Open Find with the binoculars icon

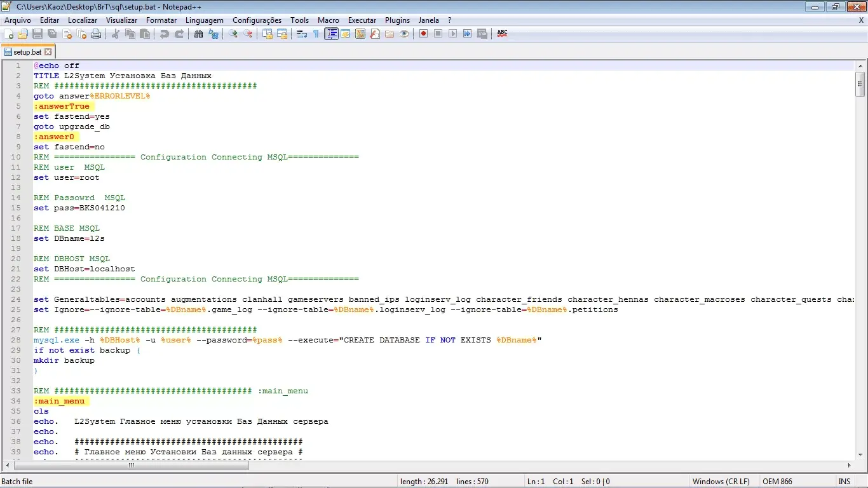pyautogui.click(x=199, y=34)
